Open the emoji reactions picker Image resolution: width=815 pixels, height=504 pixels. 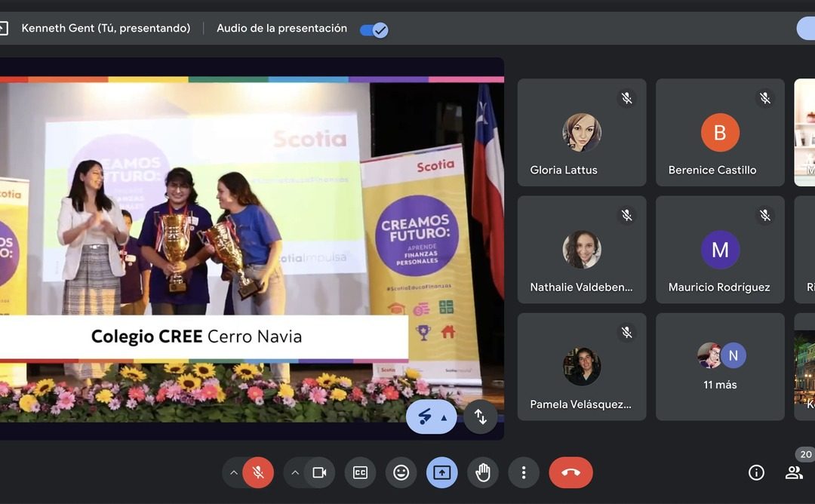pos(401,472)
